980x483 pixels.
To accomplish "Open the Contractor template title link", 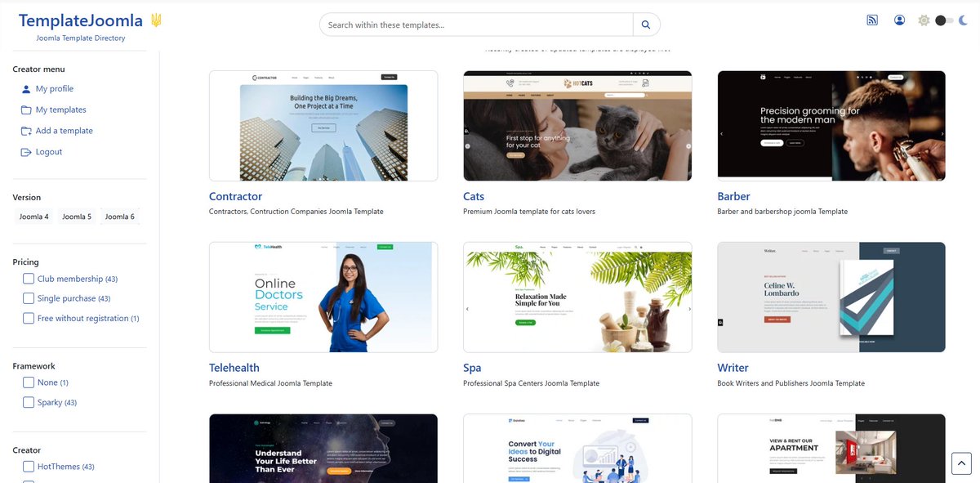I will tap(235, 196).
